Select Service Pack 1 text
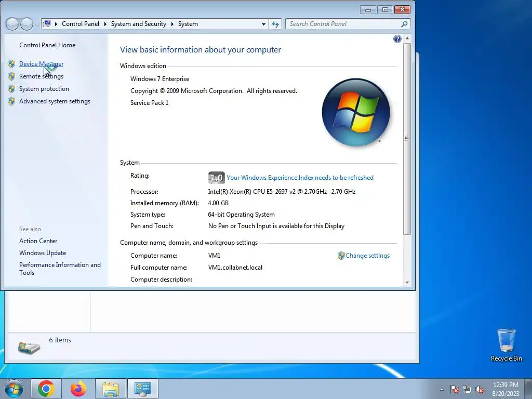Image resolution: width=532 pixels, height=399 pixels. 149,103
